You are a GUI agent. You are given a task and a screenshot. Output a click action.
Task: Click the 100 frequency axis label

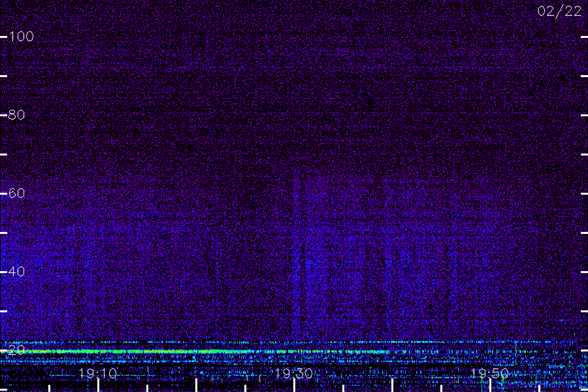tap(21, 37)
